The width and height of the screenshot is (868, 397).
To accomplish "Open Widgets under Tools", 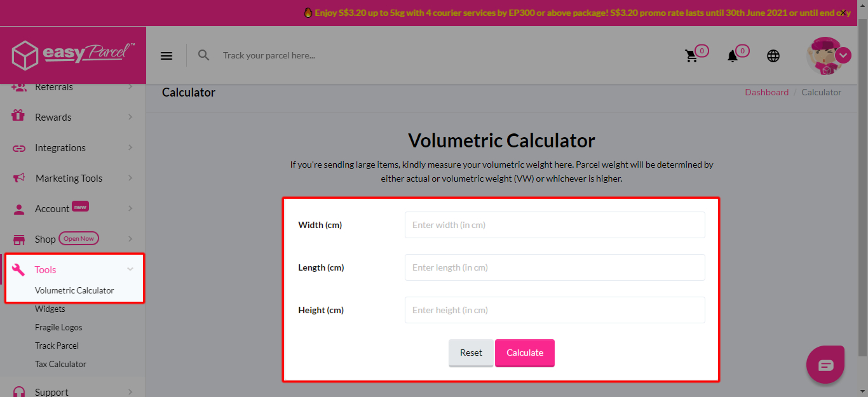I will 50,309.
